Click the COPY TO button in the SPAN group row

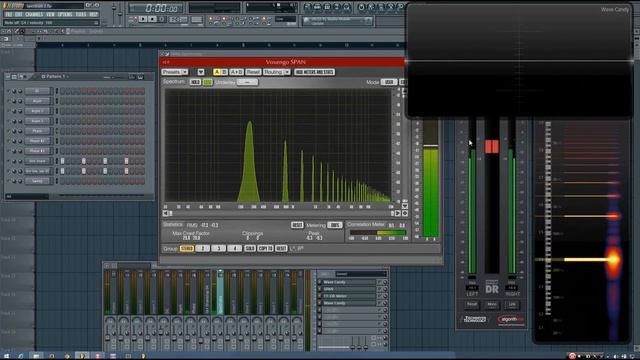point(265,248)
